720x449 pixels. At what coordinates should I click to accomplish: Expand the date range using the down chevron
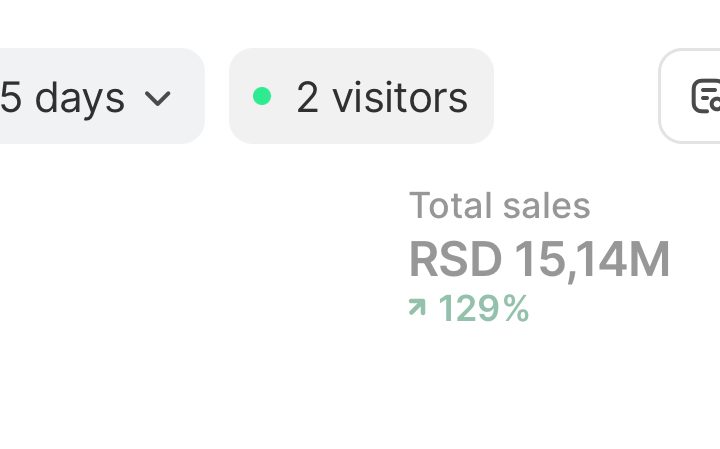pos(158,98)
